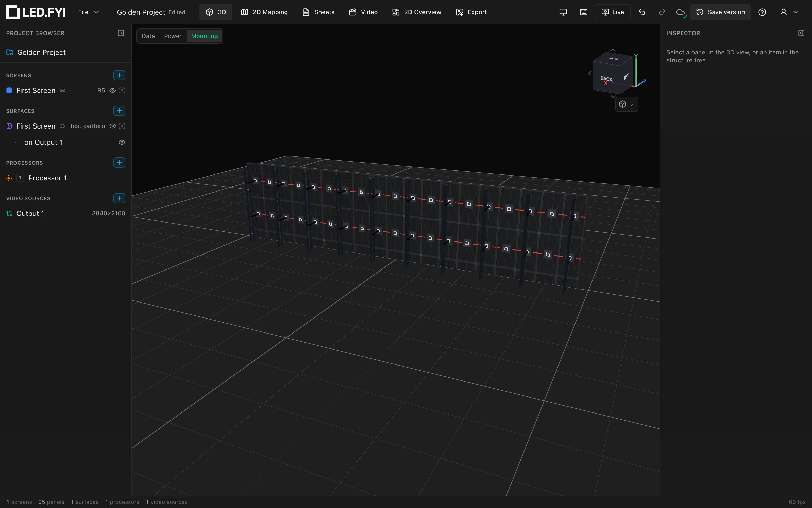Open the Export tab
812x508 pixels.
471,12
